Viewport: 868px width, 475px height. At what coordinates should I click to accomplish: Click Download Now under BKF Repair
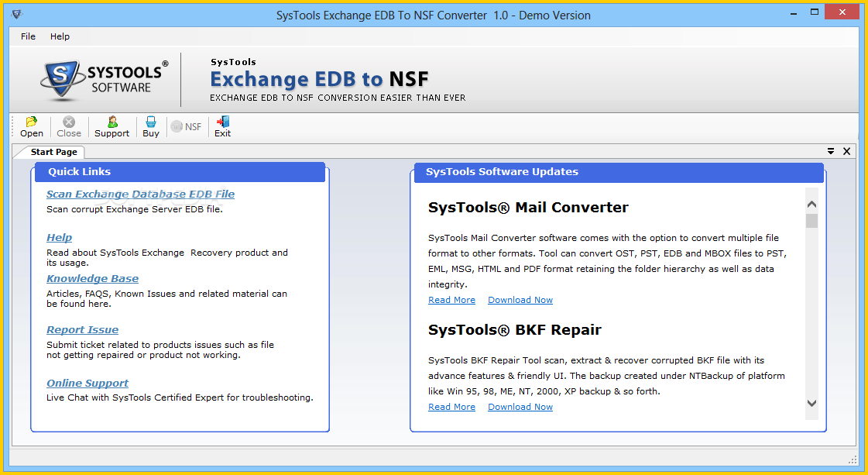pyautogui.click(x=520, y=407)
